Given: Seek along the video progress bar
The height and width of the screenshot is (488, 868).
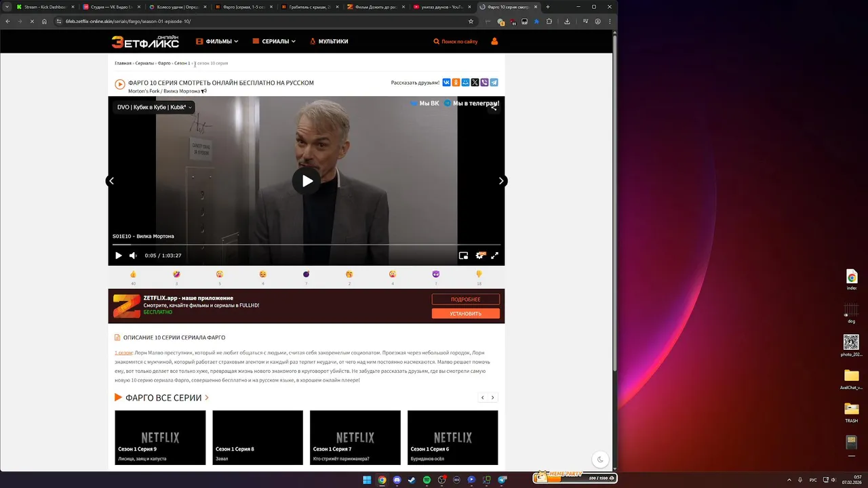Looking at the screenshot, I should 307,244.
